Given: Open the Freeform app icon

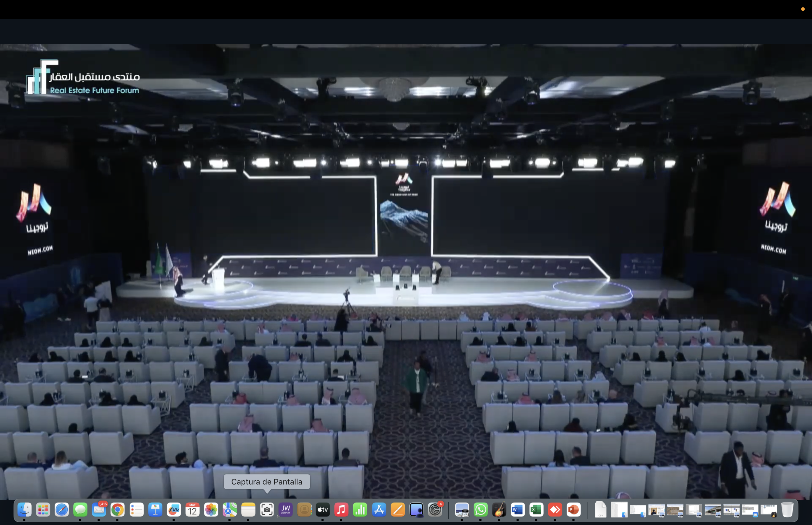Looking at the screenshot, I should pyautogui.click(x=174, y=510).
